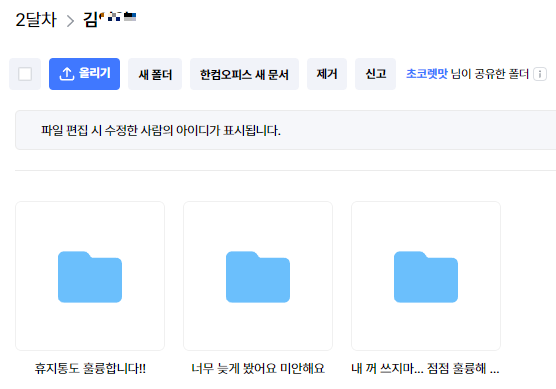Viewport: 556px width, 389px height.
Task: Check the select-all checkbox
Action: tap(25, 74)
